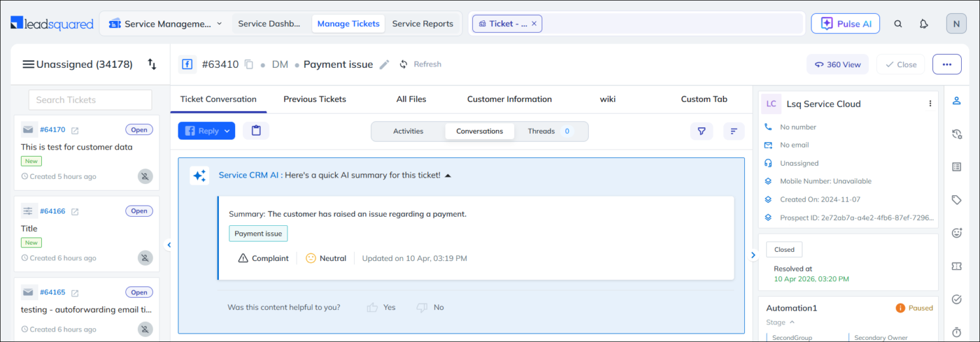Click the LeadSquared logo
Image resolution: width=980 pixels, height=342 pixels.
click(52, 24)
